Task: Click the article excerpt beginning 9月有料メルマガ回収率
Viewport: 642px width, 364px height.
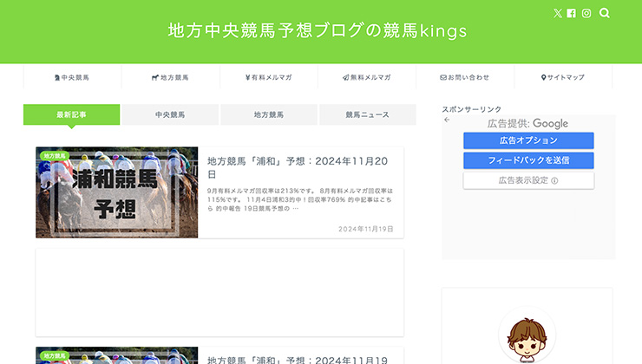Action: (299, 199)
